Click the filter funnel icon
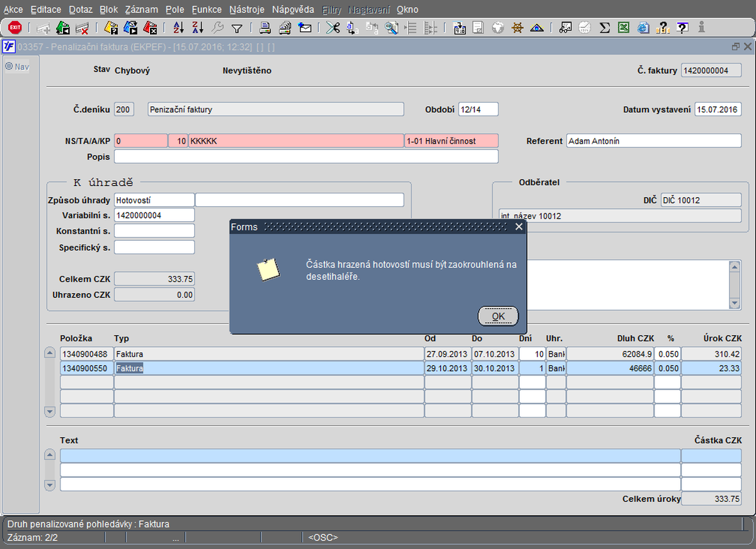Screen dimensions: 756x549 pos(237,28)
